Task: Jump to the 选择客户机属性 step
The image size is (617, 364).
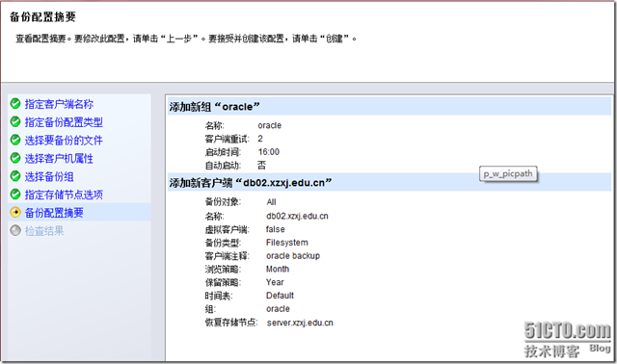Action: pos(59,159)
